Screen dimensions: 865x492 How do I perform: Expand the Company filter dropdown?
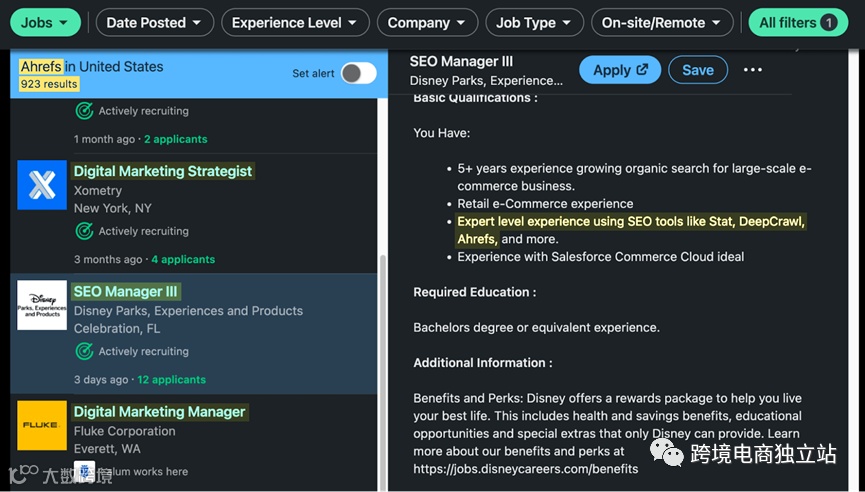[x=427, y=22]
